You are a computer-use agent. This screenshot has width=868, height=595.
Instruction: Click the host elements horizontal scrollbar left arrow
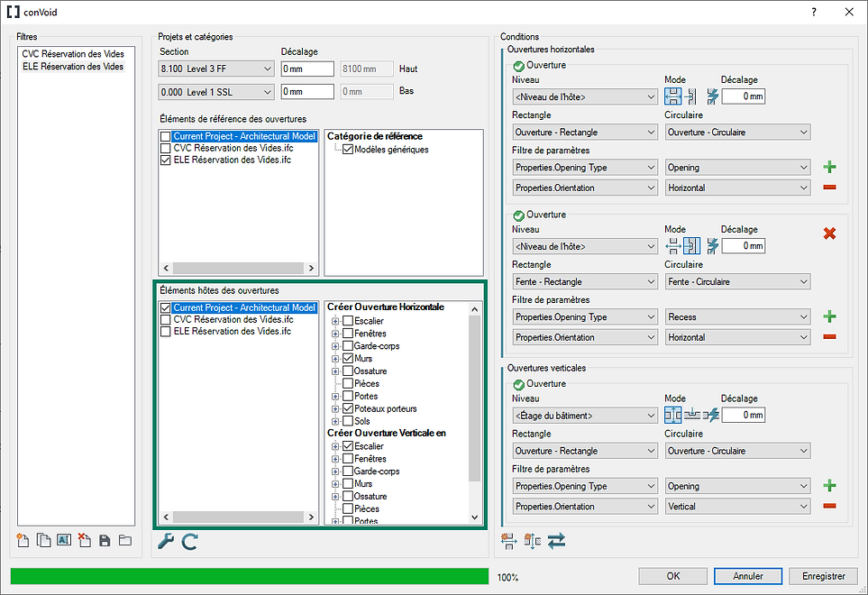[166, 517]
